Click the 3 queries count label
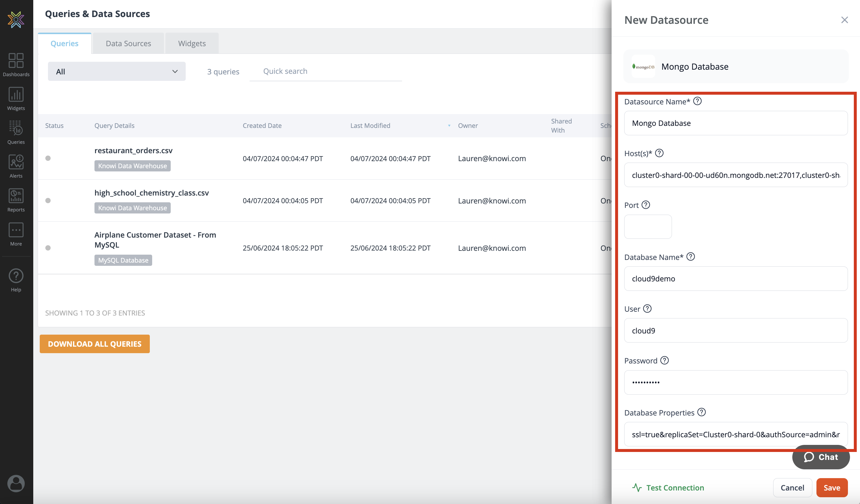 (223, 72)
